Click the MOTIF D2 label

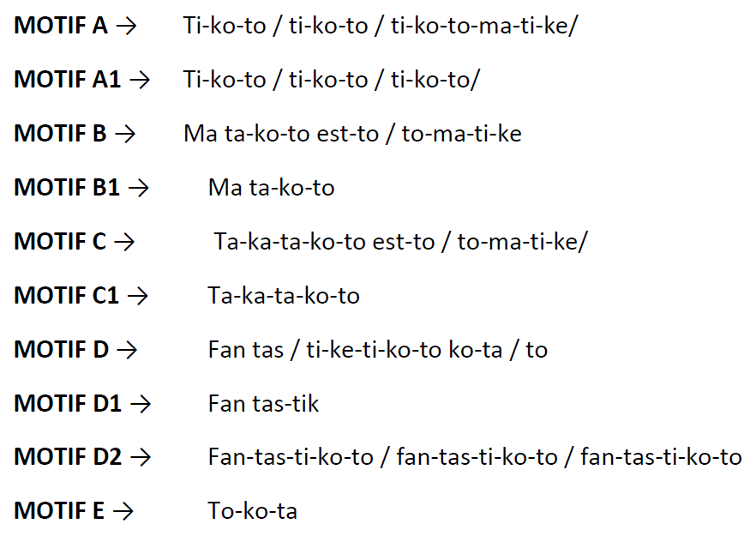(68, 457)
